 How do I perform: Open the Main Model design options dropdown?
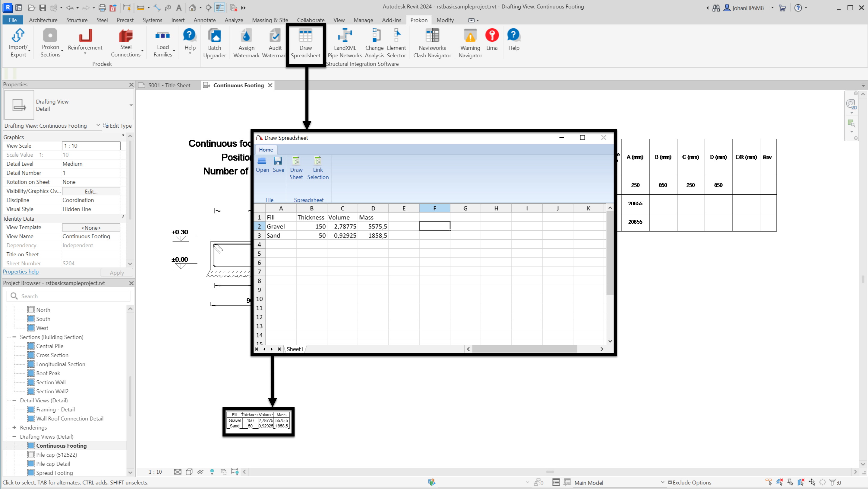point(662,482)
